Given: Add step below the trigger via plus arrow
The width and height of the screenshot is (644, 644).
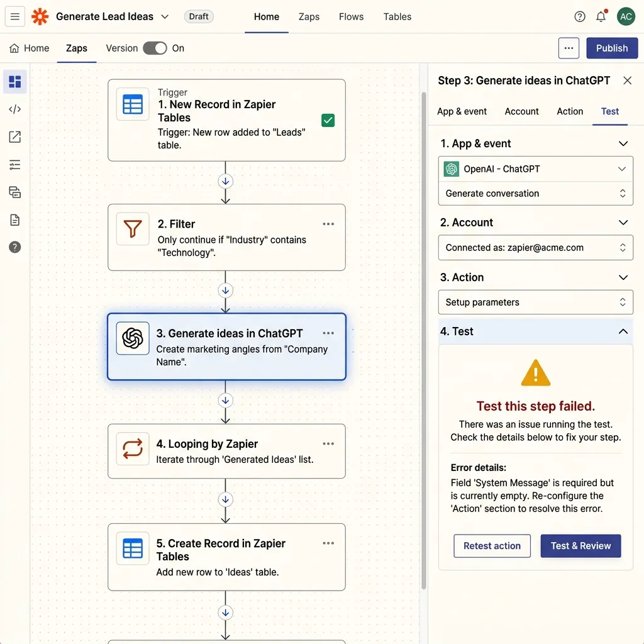Looking at the screenshot, I should [x=226, y=181].
